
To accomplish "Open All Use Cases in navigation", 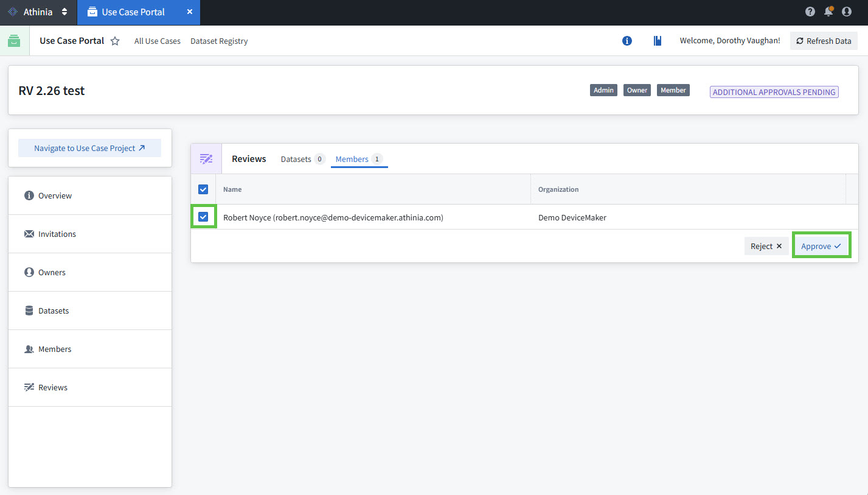I will 157,41.
